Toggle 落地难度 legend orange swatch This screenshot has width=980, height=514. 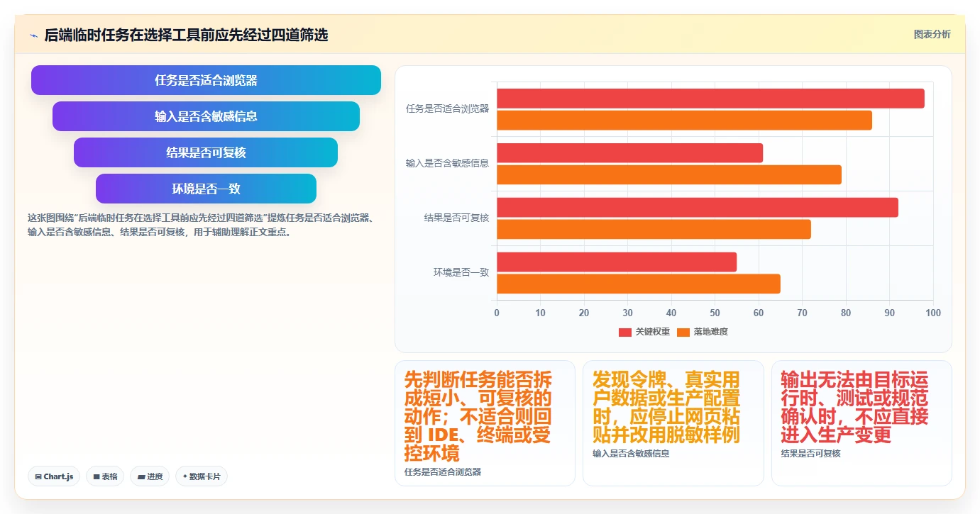coord(683,332)
